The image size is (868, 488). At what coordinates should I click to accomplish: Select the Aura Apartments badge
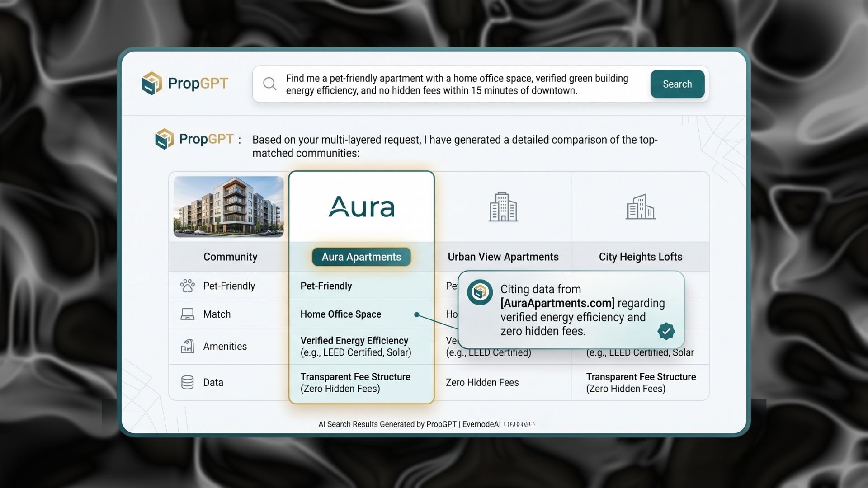[361, 257]
